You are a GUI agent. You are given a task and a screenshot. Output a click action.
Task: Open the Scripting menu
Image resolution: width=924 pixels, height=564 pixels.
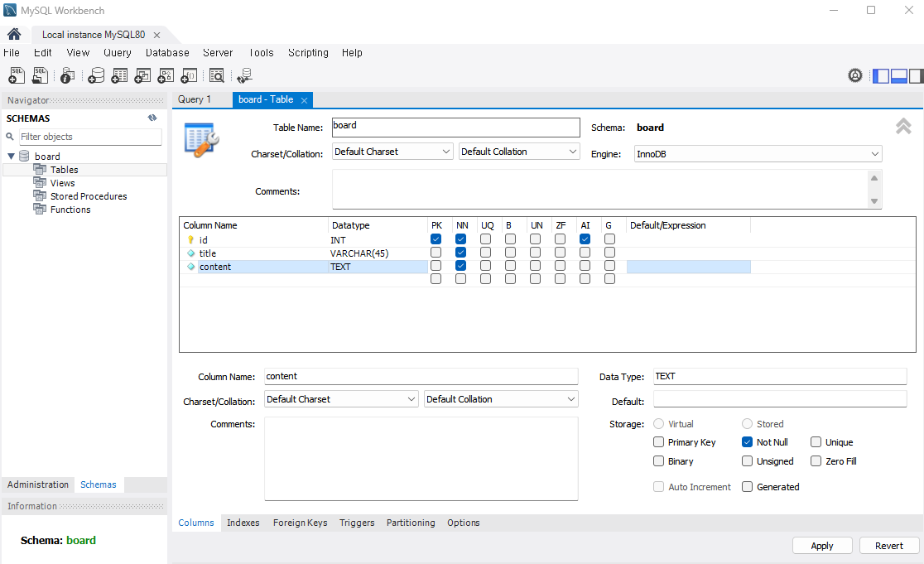coord(308,52)
